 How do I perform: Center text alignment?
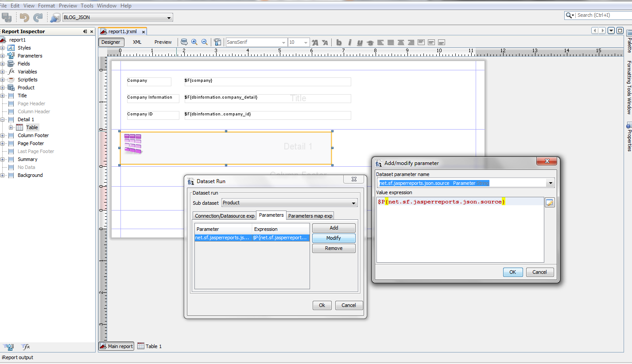(x=401, y=42)
